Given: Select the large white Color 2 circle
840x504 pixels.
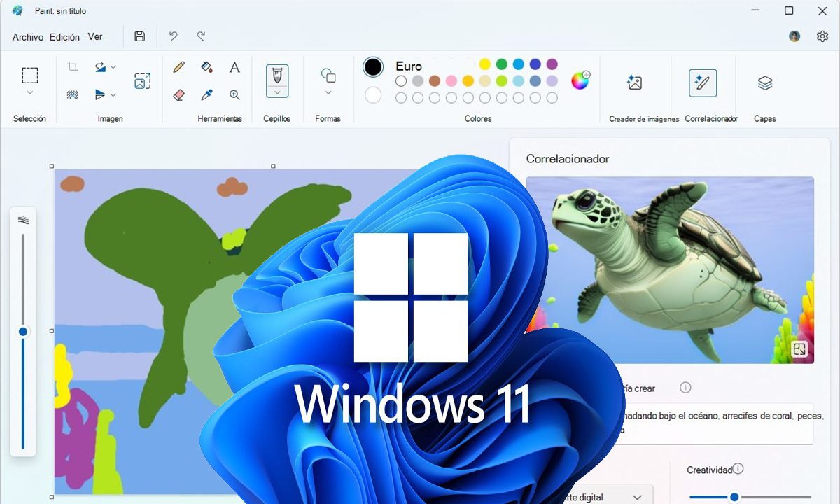Looking at the screenshot, I should pyautogui.click(x=373, y=94).
